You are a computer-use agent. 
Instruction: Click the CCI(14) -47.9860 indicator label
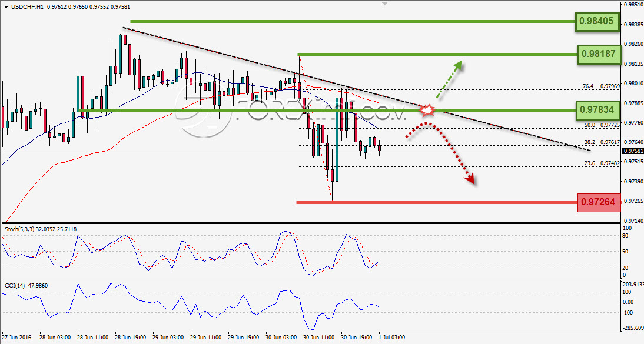pyautogui.click(x=26, y=285)
